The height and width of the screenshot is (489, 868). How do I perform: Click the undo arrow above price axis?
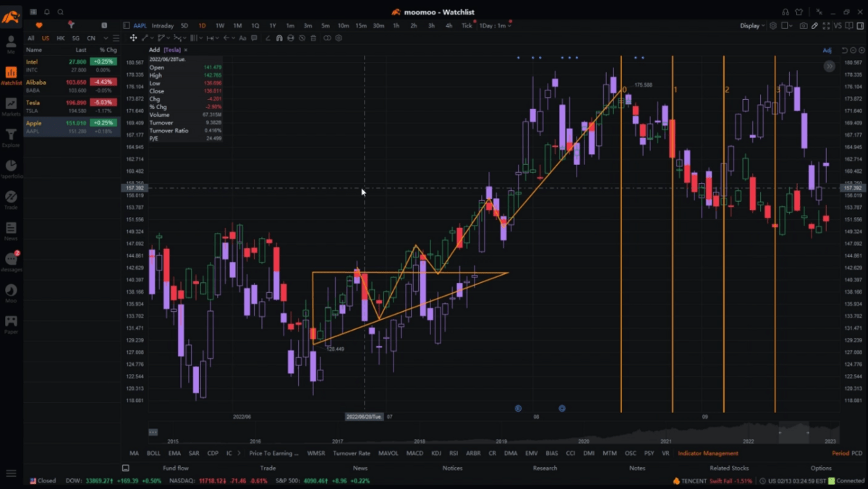[844, 50]
